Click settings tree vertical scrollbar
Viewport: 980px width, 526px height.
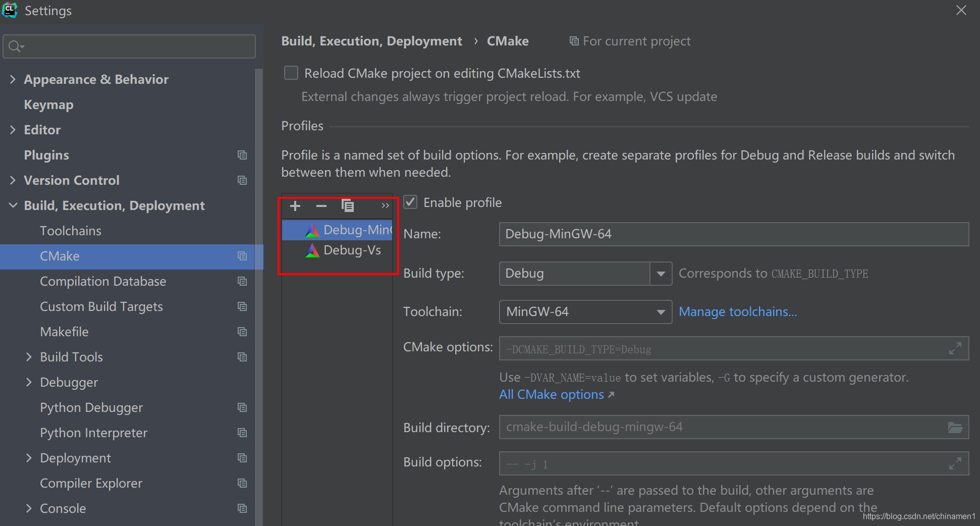click(259, 297)
